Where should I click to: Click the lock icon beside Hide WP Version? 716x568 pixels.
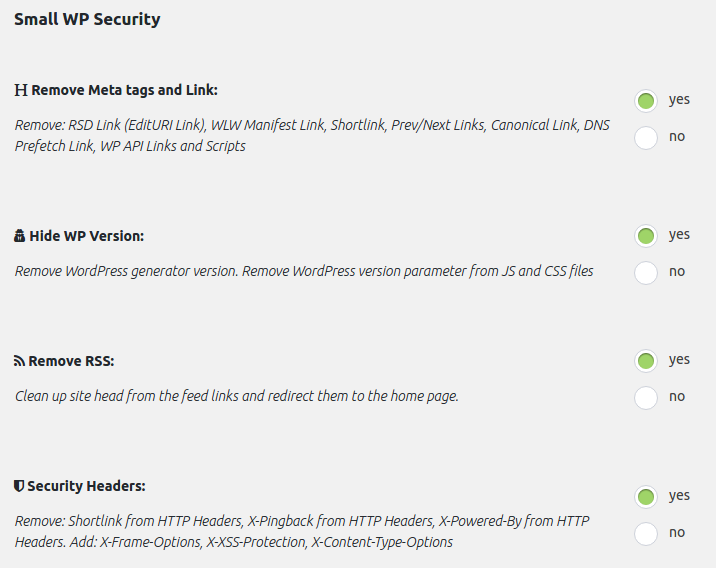(x=20, y=236)
